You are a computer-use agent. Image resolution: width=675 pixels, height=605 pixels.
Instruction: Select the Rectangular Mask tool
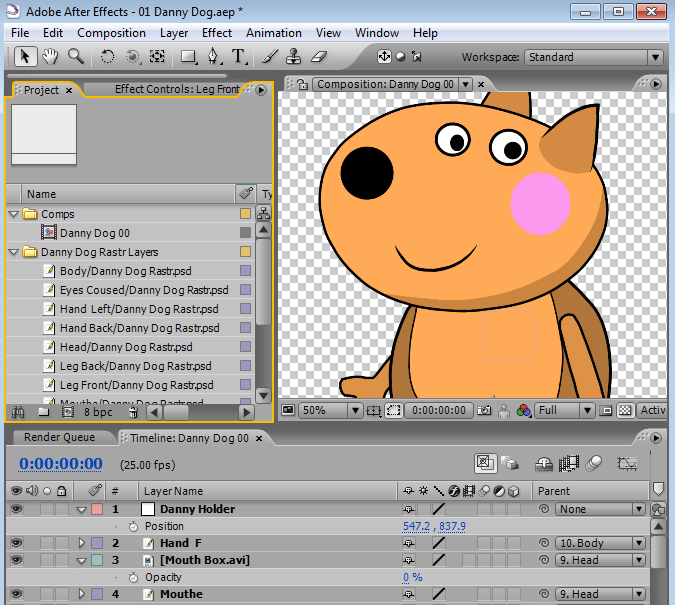point(189,56)
